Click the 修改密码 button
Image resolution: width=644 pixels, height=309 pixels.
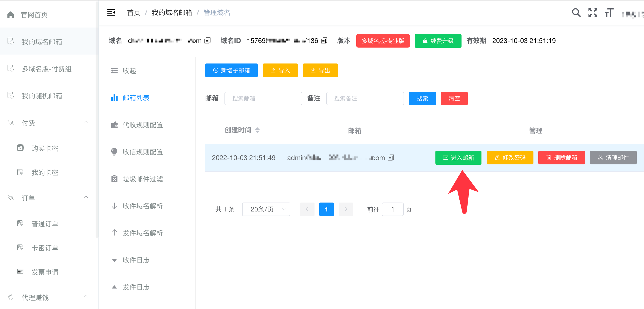[510, 157]
